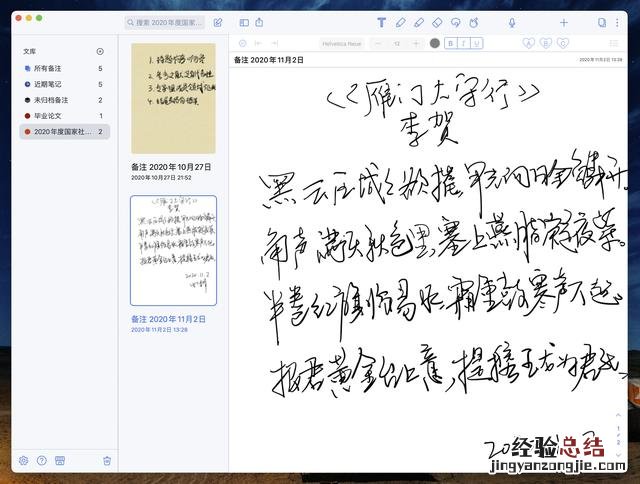Image resolution: width=640 pixels, height=484 pixels.
Task: Toggle Underline text formatting
Action: tap(477, 43)
